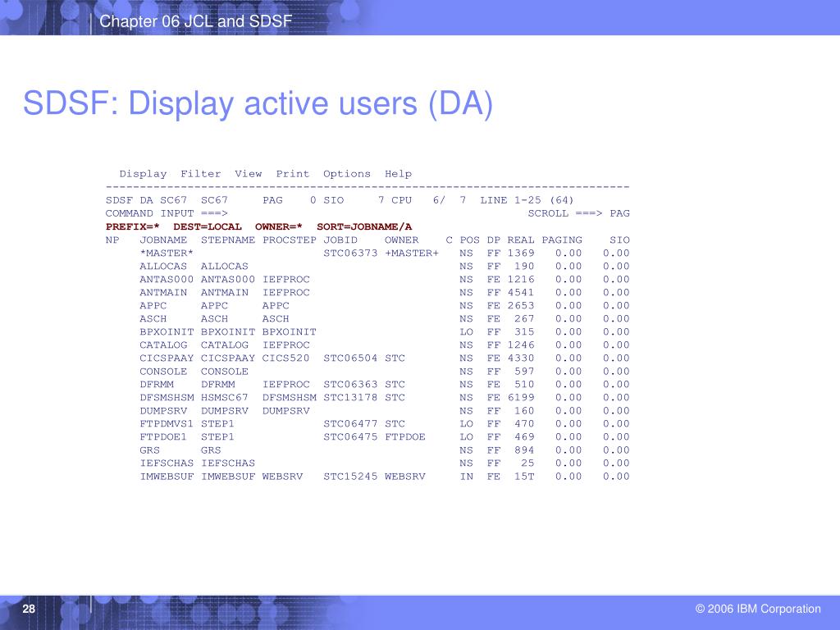Click the JOBID column header
The width and height of the screenshot is (840, 630).
(x=340, y=240)
